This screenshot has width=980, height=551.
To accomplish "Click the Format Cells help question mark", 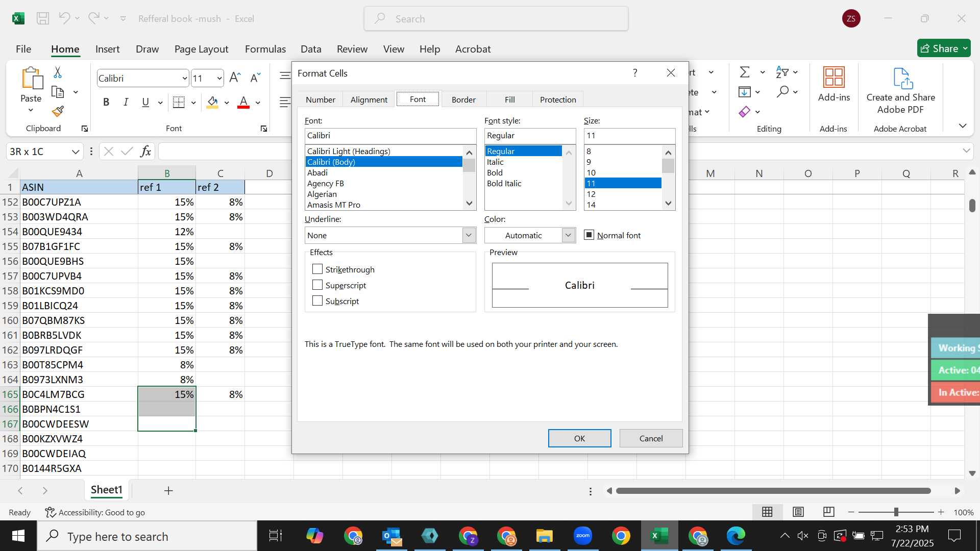I will pyautogui.click(x=635, y=72).
